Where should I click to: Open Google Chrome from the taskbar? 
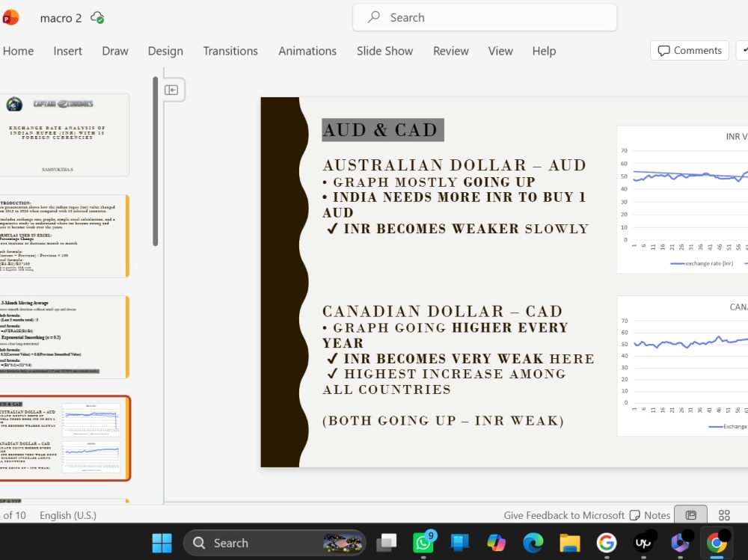click(717, 543)
